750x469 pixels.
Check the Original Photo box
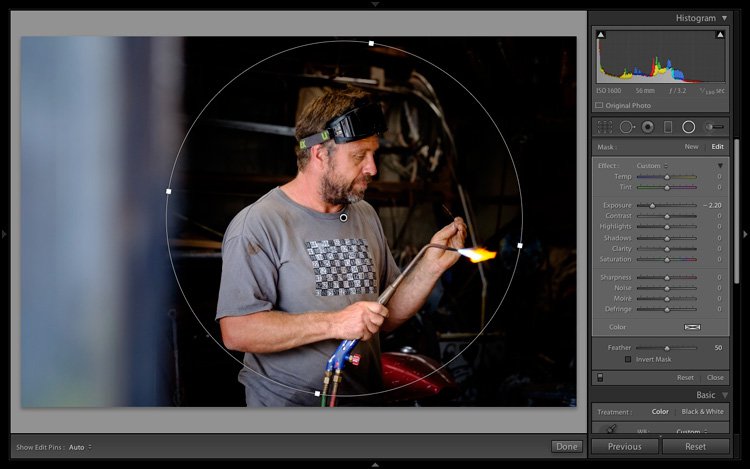click(x=600, y=105)
